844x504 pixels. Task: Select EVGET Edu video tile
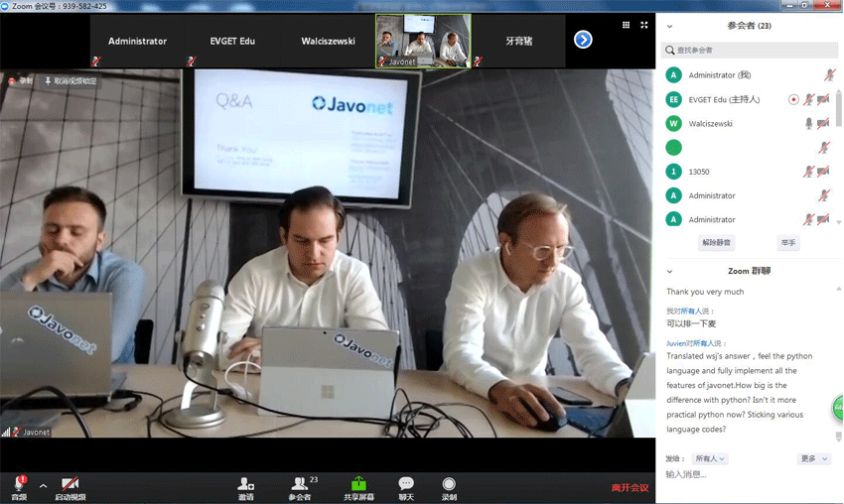[x=232, y=41]
